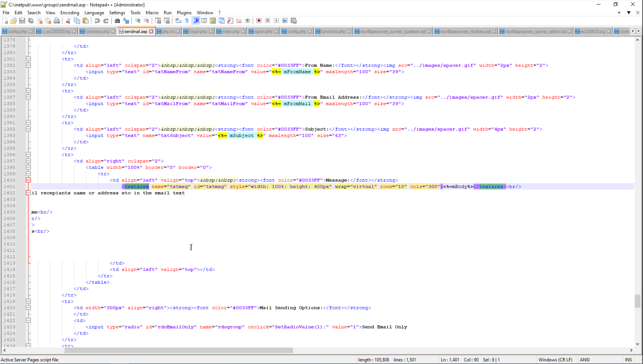This screenshot has width=643, height=364.
Task: Collapse the fold marker on line 1419
Action: click(28, 301)
